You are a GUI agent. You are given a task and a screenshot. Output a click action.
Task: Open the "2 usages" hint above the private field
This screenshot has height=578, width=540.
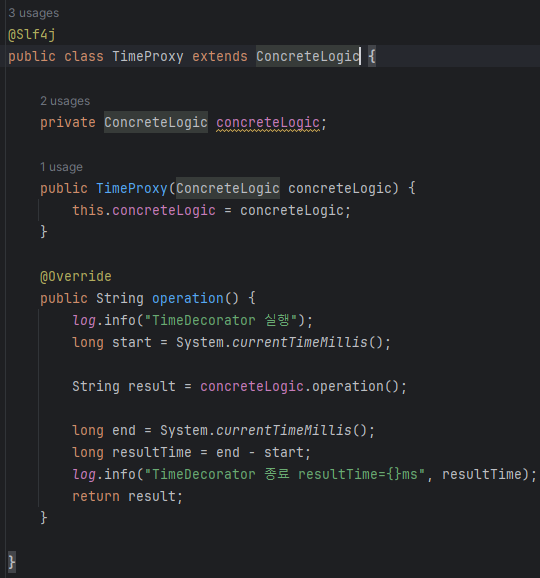tap(65, 101)
